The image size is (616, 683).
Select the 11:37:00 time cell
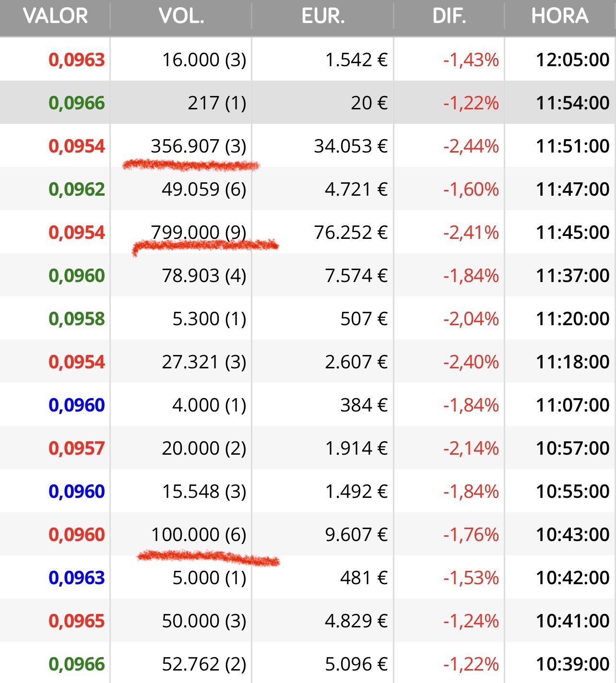pos(572,276)
